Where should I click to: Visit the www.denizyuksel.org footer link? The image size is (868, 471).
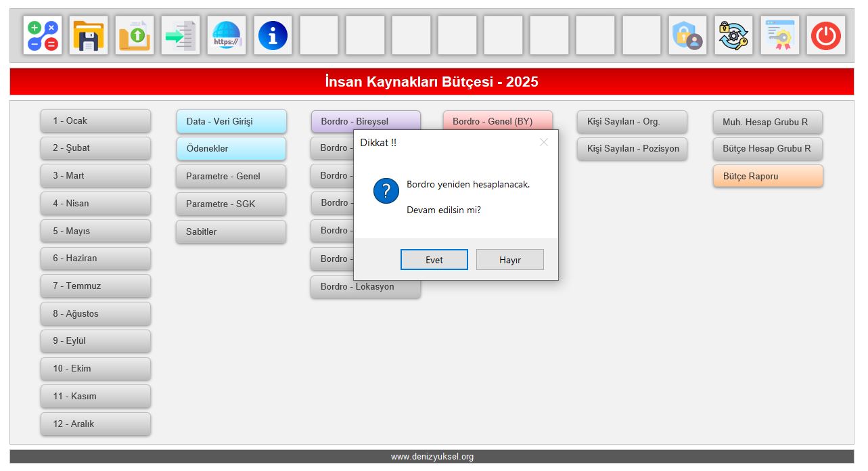[432, 457]
